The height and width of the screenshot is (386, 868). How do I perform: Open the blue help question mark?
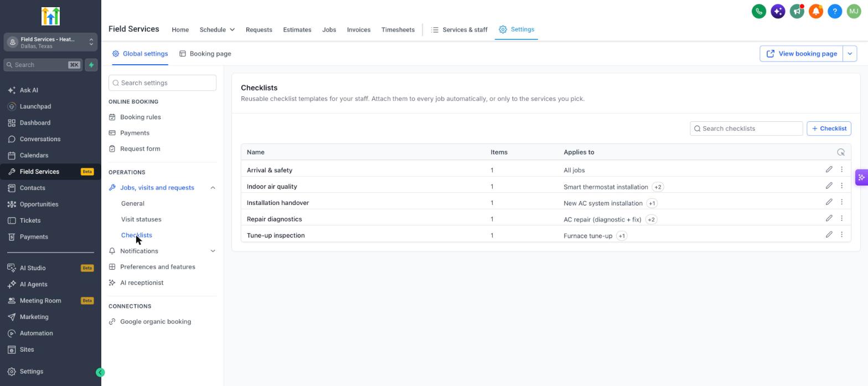point(835,11)
